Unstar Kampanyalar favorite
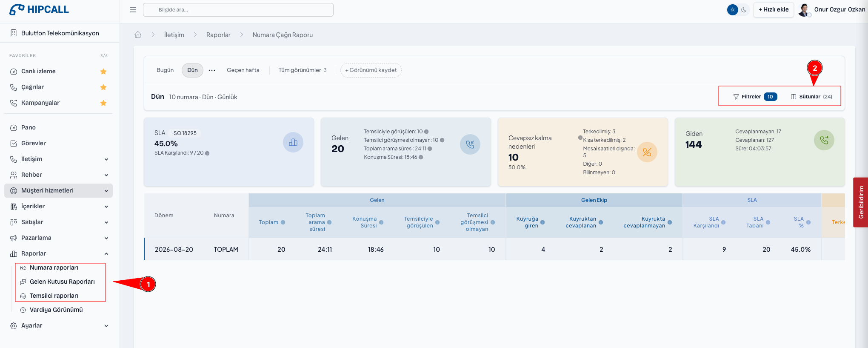Image resolution: width=868 pixels, height=348 pixels. tap(103, 103)
